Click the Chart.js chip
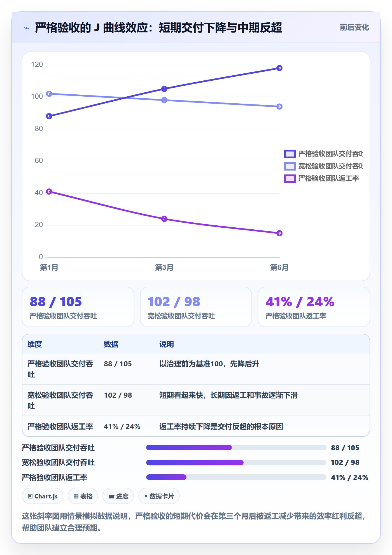The width and height of the screenshot is (392, 555). [43, 496]
